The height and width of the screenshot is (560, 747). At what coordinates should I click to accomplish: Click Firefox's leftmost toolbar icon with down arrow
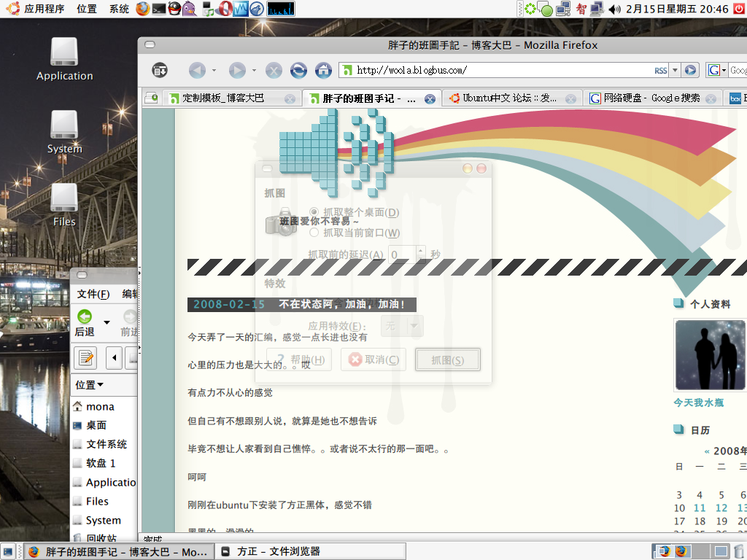(x=160, y=71)
